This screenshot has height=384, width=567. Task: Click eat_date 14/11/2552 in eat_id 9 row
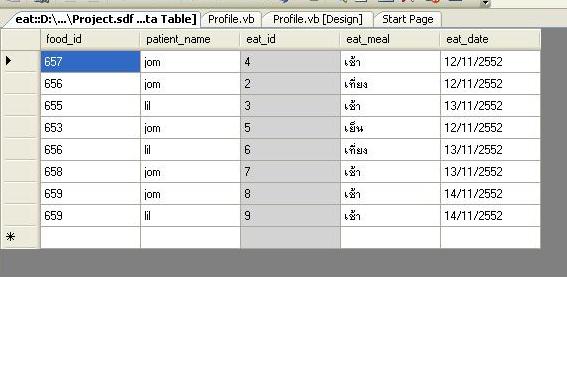[x=491, y=216]
